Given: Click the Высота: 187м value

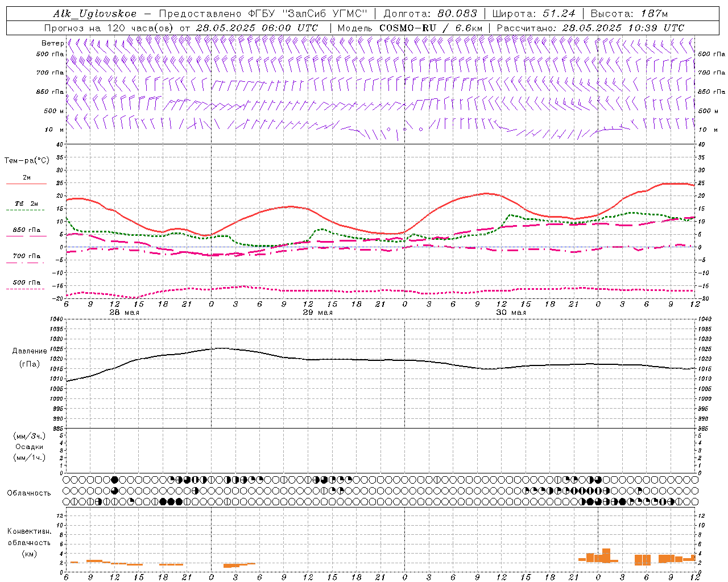Looking at the screenshot, I should (x=629, y=14).
